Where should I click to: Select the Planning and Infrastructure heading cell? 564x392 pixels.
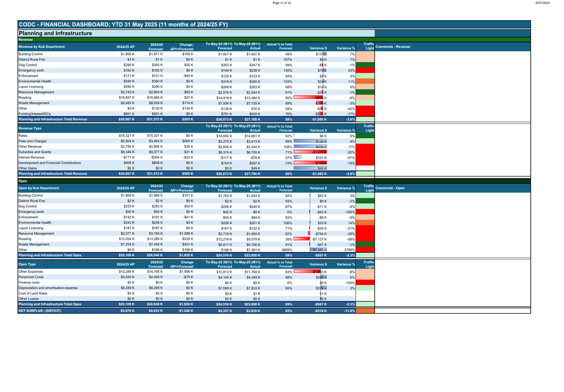coord(55,33)
